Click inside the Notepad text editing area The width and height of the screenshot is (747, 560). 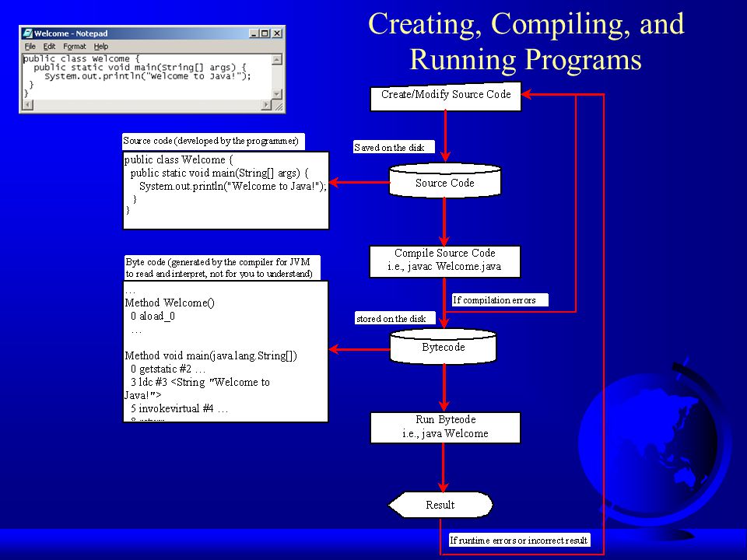[x=147, y=77]
